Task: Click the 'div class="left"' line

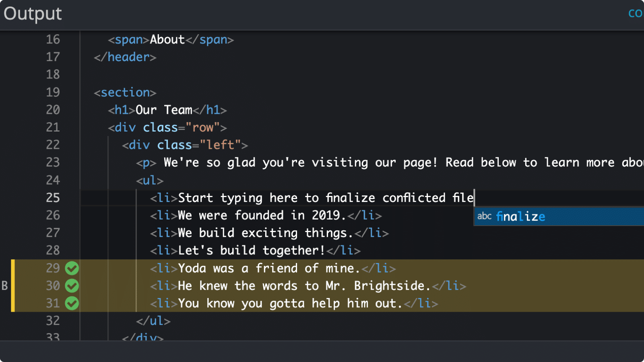Action: [x=185, y=145]
